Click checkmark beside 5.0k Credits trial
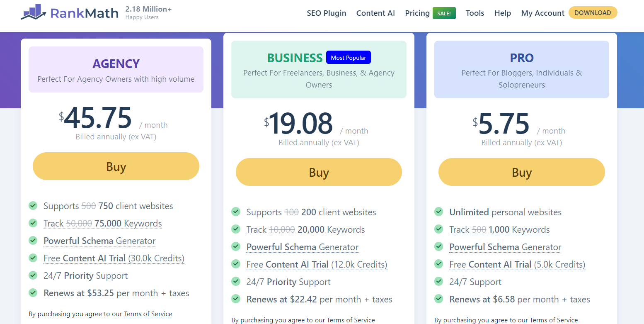This screenshot has height=324, width=644. (439, 264)
